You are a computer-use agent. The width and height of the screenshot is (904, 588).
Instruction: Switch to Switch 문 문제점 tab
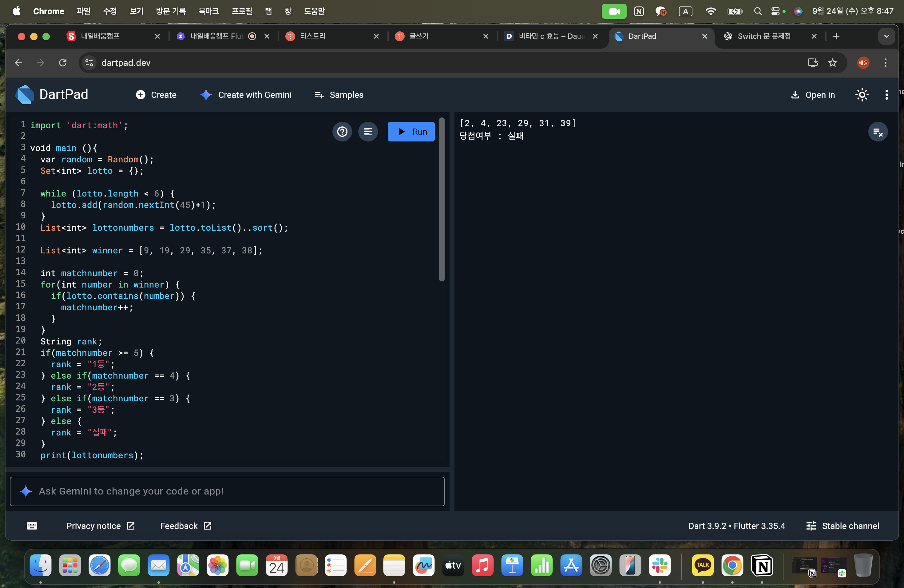click(x=764, y=36)
